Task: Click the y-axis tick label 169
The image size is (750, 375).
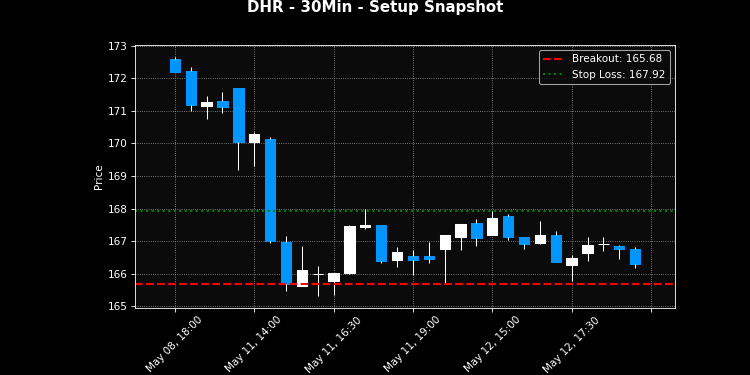Action: (x=117, y=176)
